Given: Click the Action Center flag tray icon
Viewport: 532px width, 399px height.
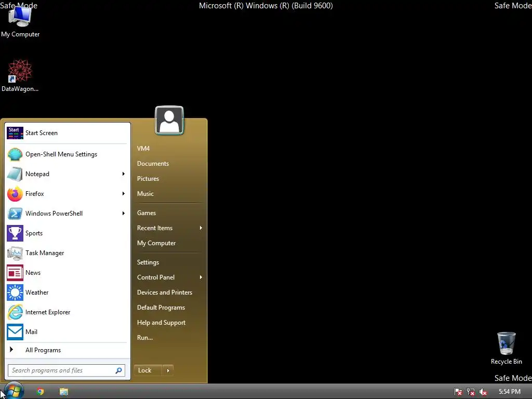Looking at the screenshot, I should coord(458,392).
